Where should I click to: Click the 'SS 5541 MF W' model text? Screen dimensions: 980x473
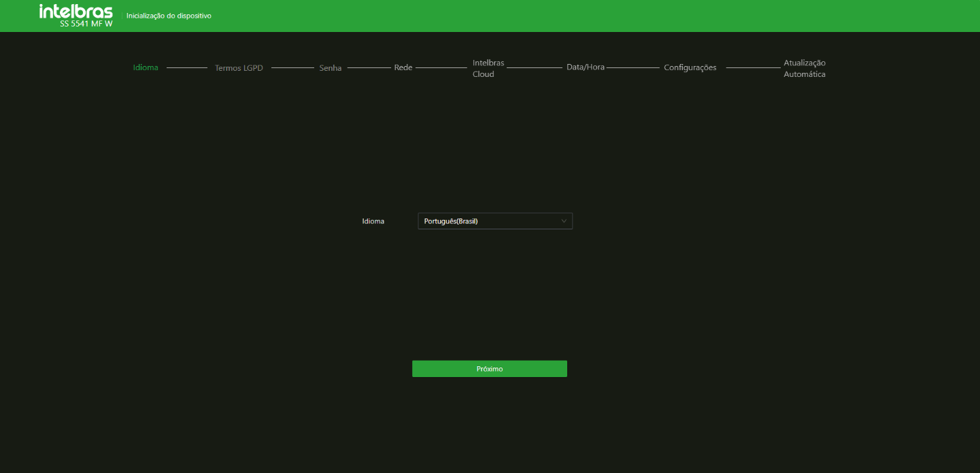tap(86, 24)
